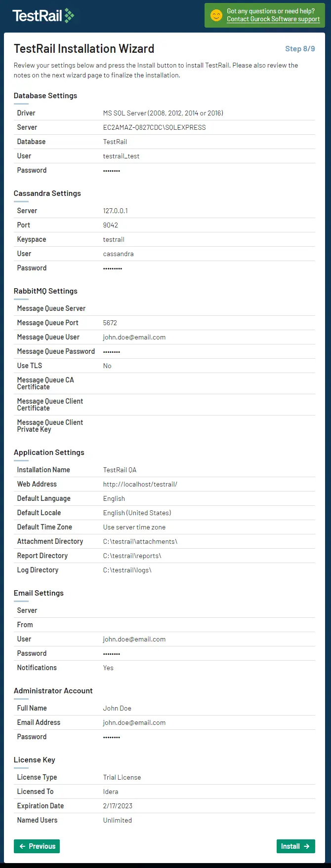
Task: Click the TestRail logo
Action: coord(43,16)
